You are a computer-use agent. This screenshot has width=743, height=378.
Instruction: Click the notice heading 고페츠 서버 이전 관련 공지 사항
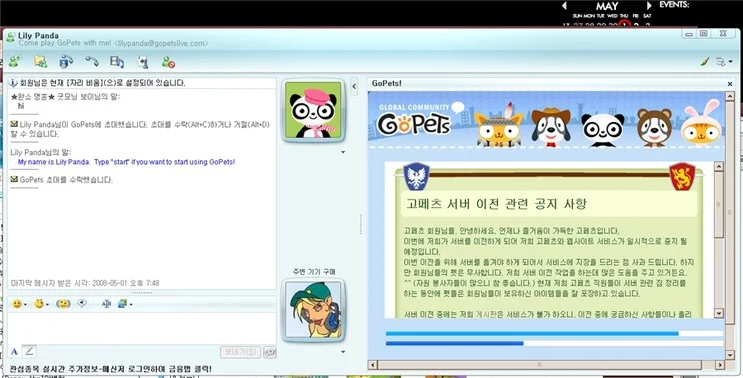[x=496, y=204]
